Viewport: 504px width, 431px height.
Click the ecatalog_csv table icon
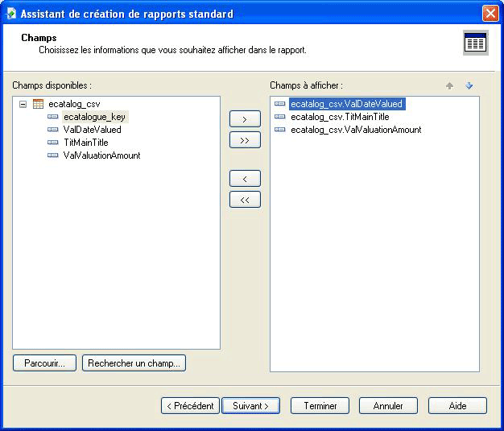pos(38,104)
